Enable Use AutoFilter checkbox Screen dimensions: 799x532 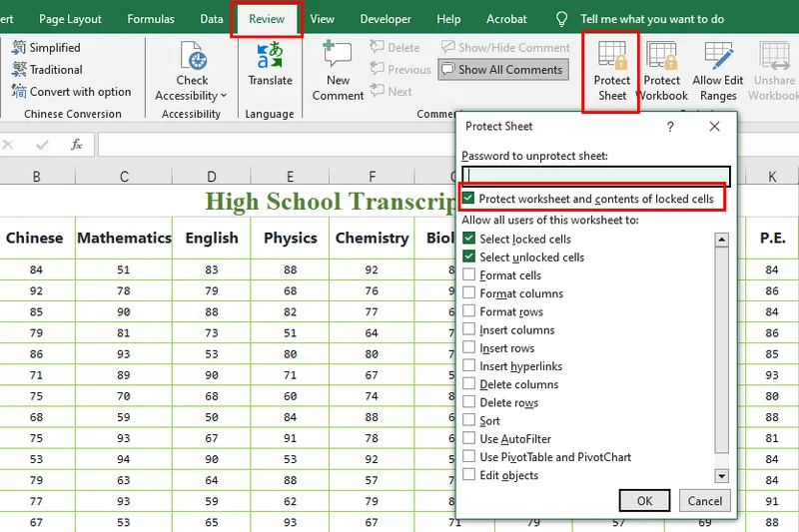468,438
